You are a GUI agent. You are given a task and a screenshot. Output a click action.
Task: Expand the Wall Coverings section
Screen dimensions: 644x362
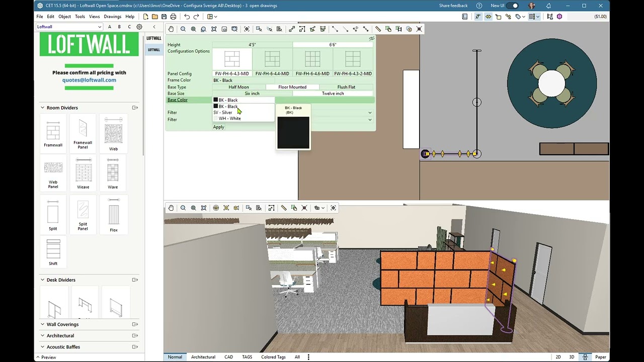pos(42,324)
